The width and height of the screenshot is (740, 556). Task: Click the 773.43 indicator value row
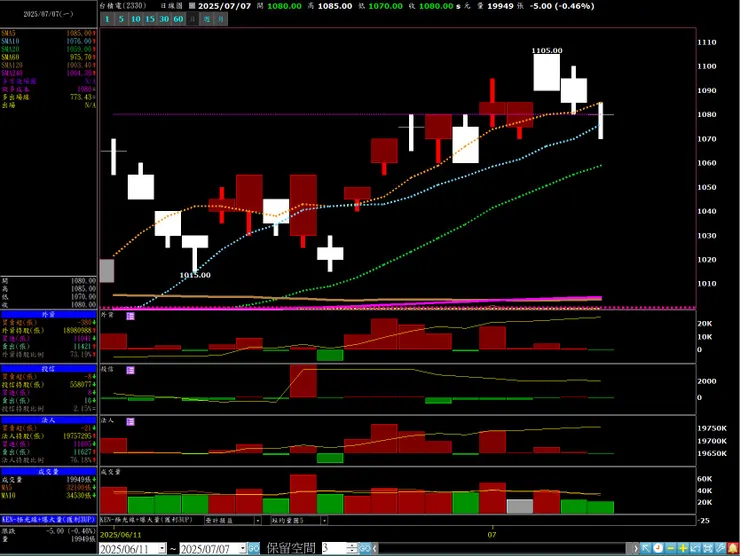(49, 97)
